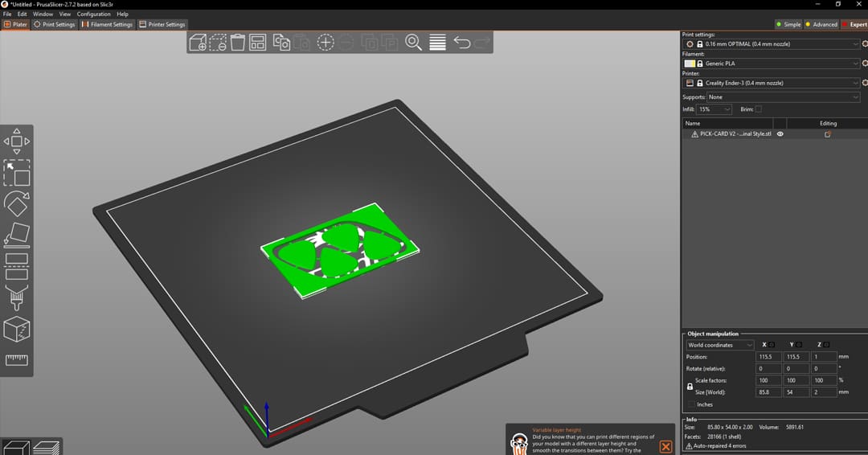Switch to the Filament Settings tab

(108, 24)
